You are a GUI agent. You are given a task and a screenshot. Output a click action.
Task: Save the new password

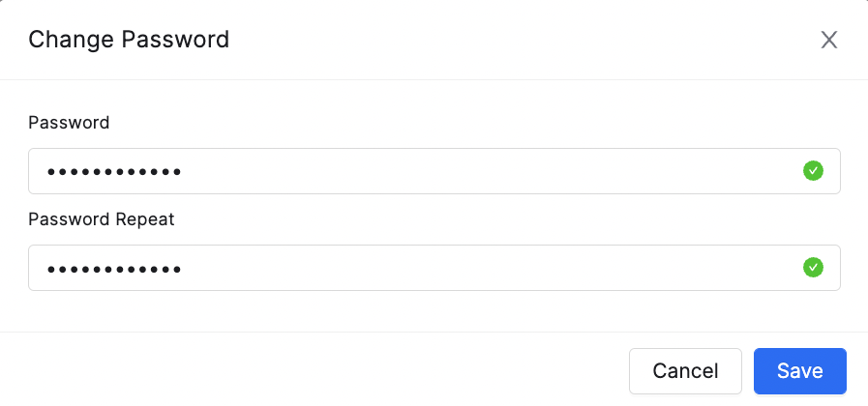(800, 371)
